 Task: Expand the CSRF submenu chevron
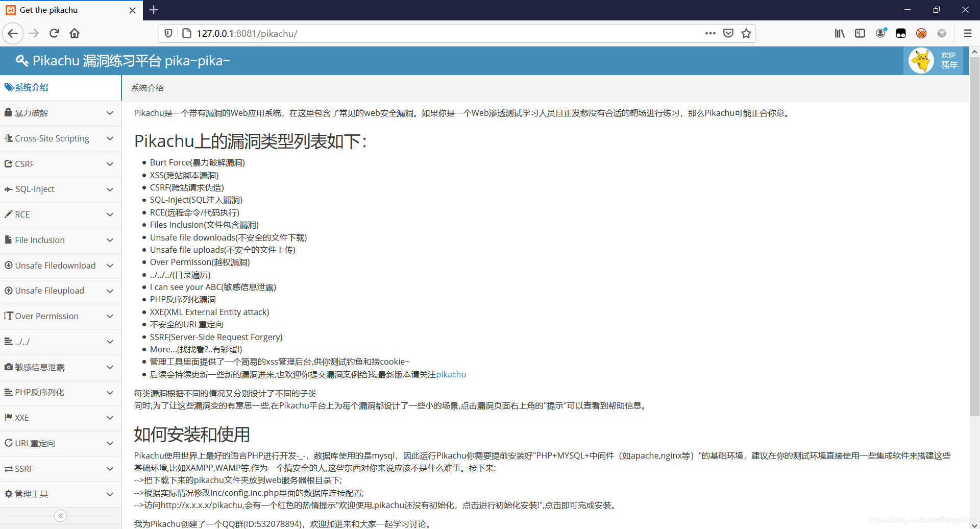(110, 164)
